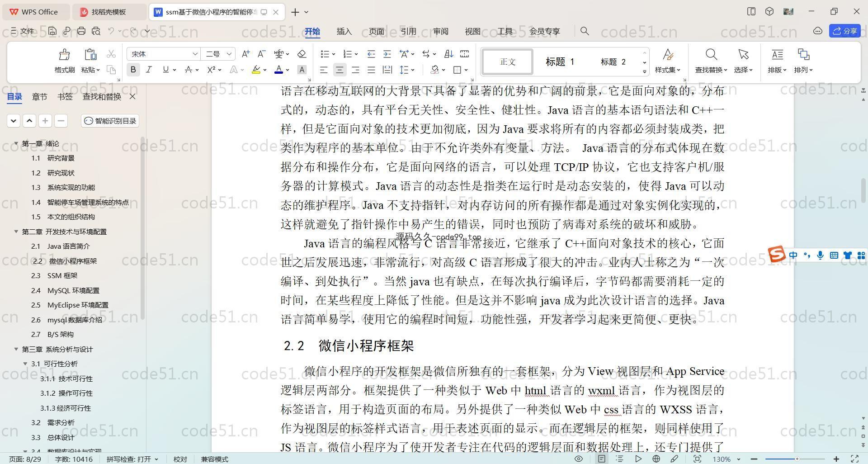Increase font size with A+ icon
This screenshot has height=464, width=868.
pos(245,54)
